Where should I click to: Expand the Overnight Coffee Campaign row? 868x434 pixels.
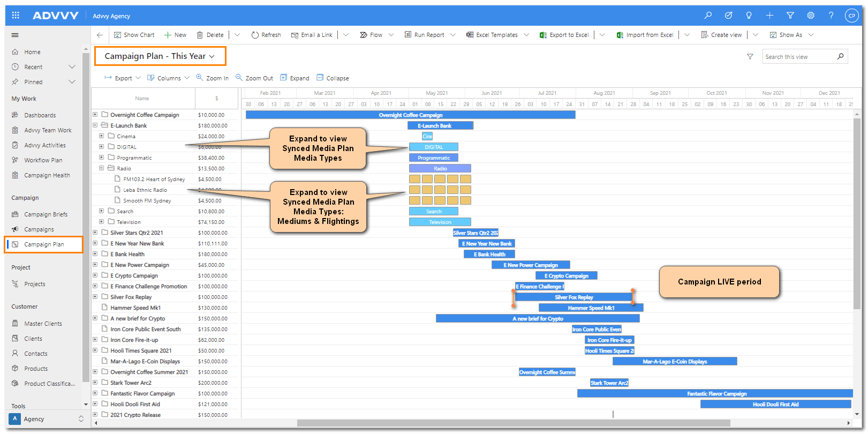(x=95, y=114)
